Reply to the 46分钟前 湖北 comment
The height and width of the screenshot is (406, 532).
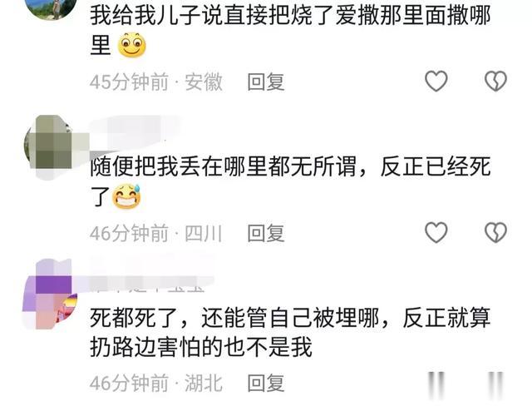[266, 384]
